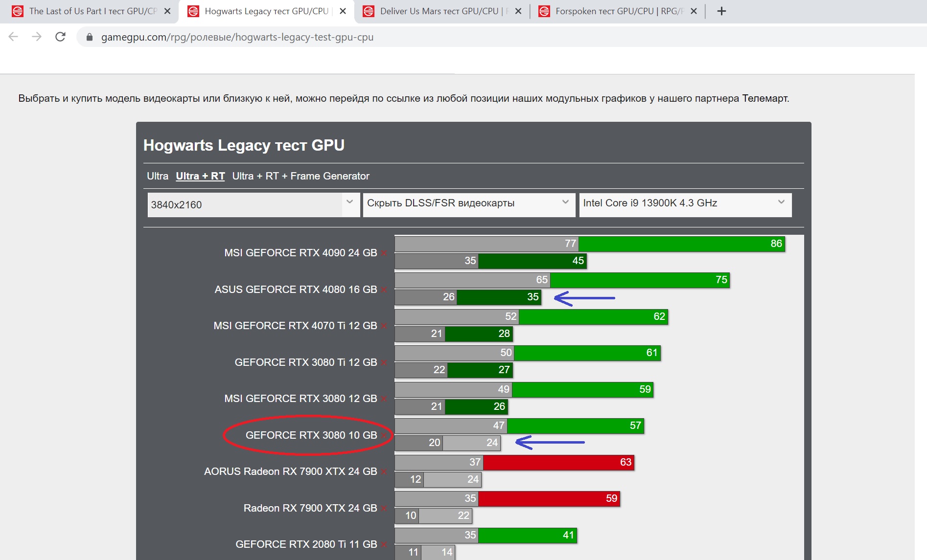The width and height of the screenshot is (927, 560).
Task: Remove RTX 2080 Ti 11 GB with red x
Action: point(384,545)
